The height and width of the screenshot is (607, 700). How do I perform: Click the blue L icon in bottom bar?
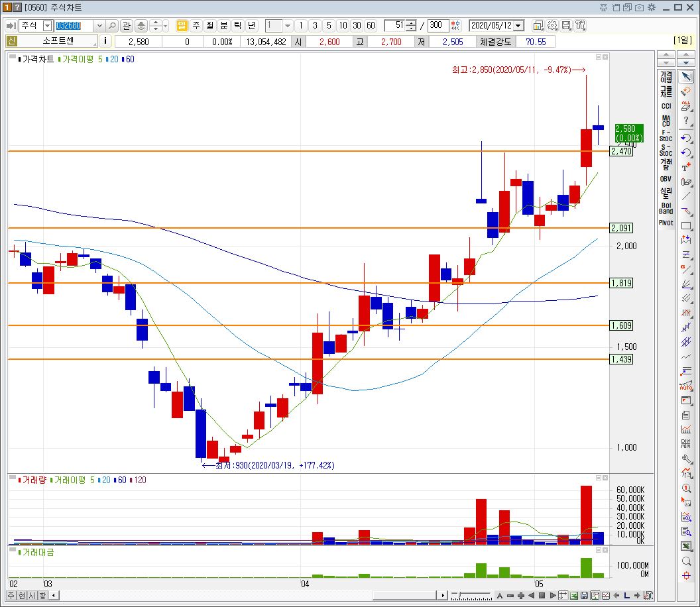coord(626,595)
